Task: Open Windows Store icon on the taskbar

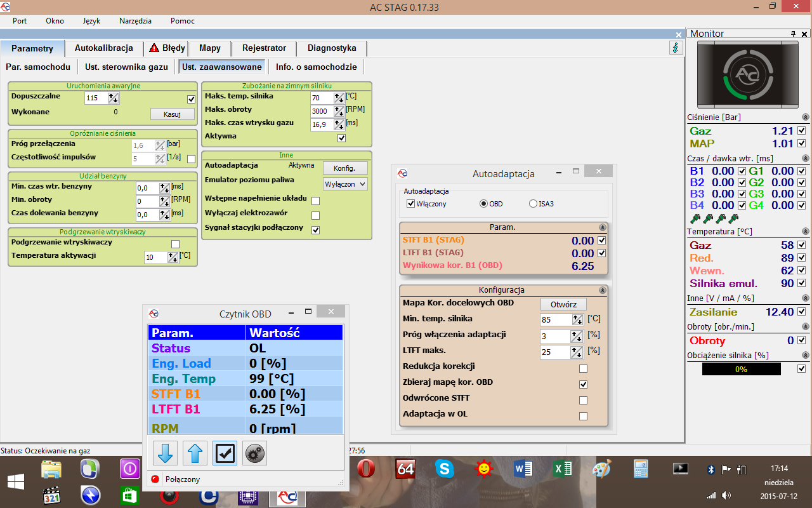Action: pyautogui.click(x=129, y=495)
